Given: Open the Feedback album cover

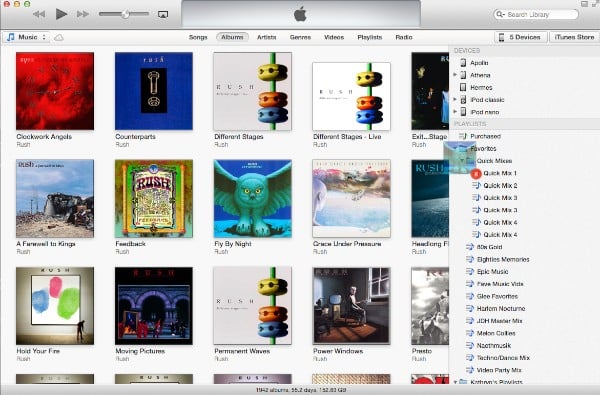Looking at the screenshot, I should pyautogui.click(x=154, y=198).
